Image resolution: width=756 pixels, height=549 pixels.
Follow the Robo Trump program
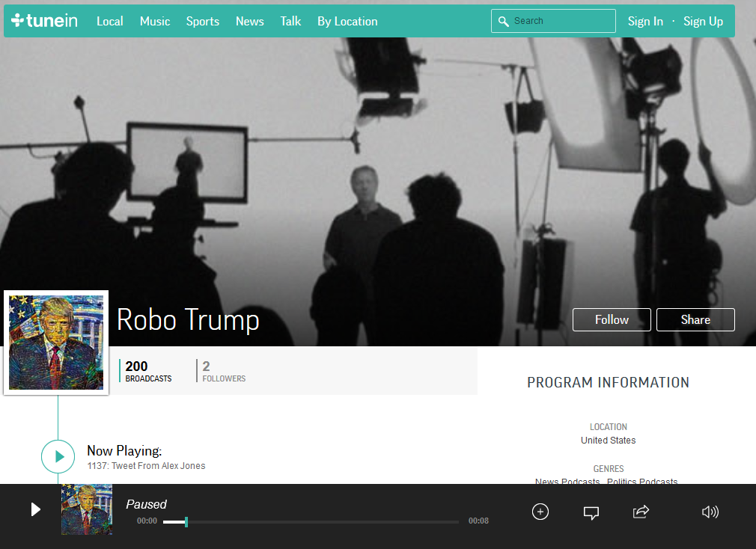pyautogui.click(x=612, y=319)
